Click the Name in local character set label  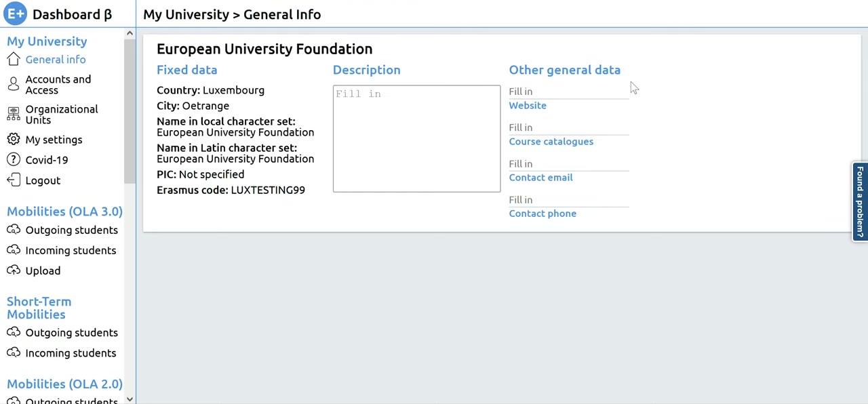click(x=226, y=121)
